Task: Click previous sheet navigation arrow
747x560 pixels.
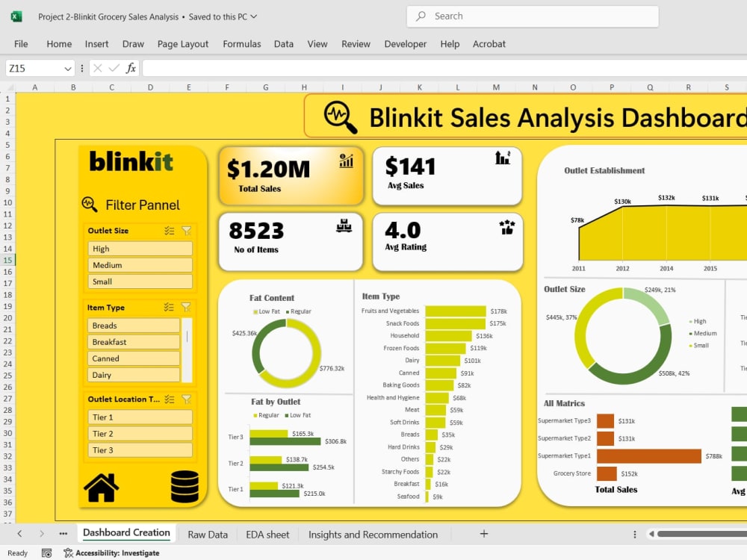Action: [x=19, y=534]
